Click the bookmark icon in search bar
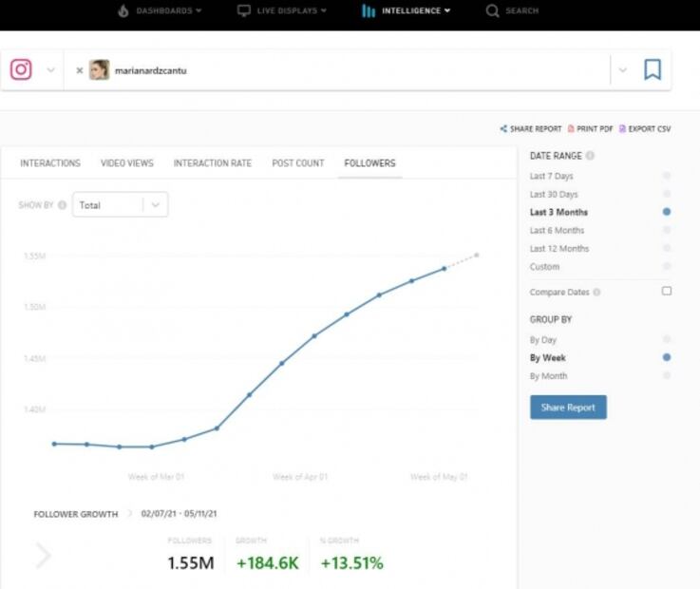The image size is (700, 589). click(x=653, y=70)
